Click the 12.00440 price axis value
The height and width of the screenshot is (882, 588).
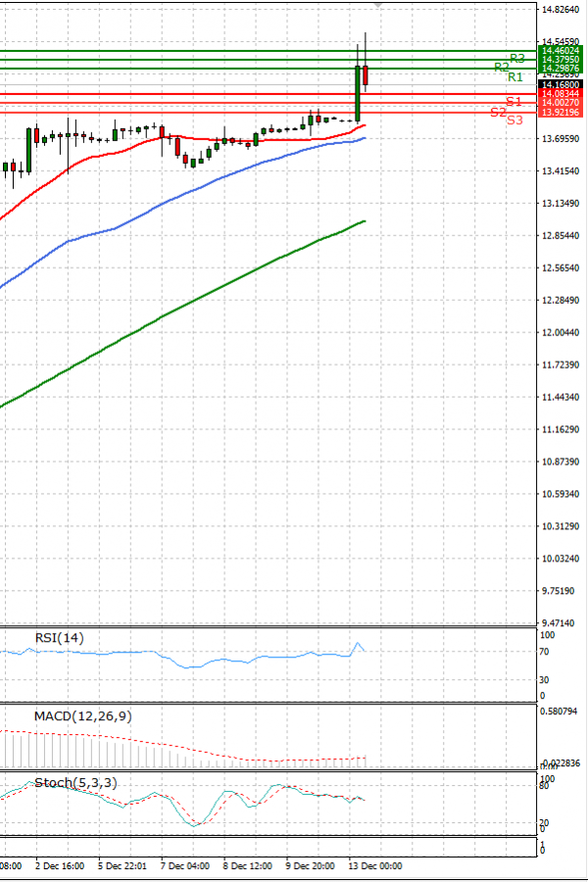click(561, 332)
